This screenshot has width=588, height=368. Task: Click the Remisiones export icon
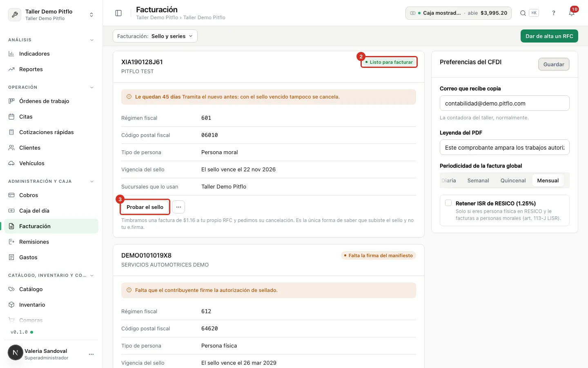pos(11,242)
